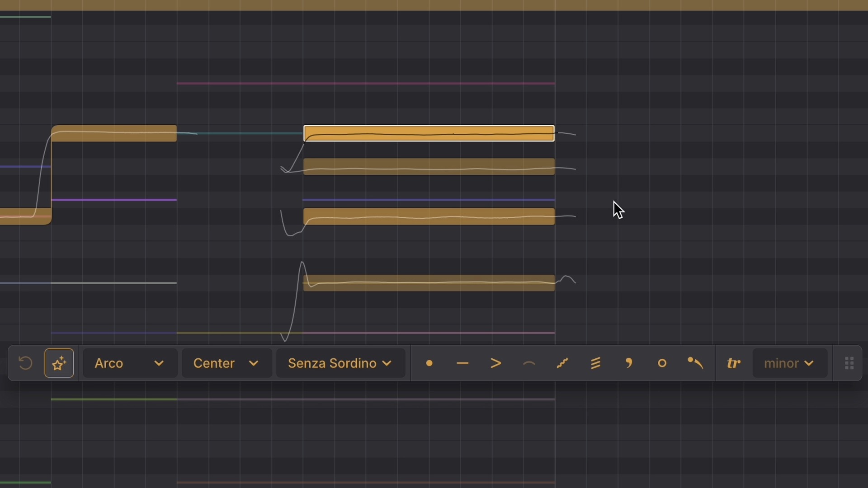868x488 pixels.
Task: Apply slur legato arc articulation
Action: click(x=529, y=363)
